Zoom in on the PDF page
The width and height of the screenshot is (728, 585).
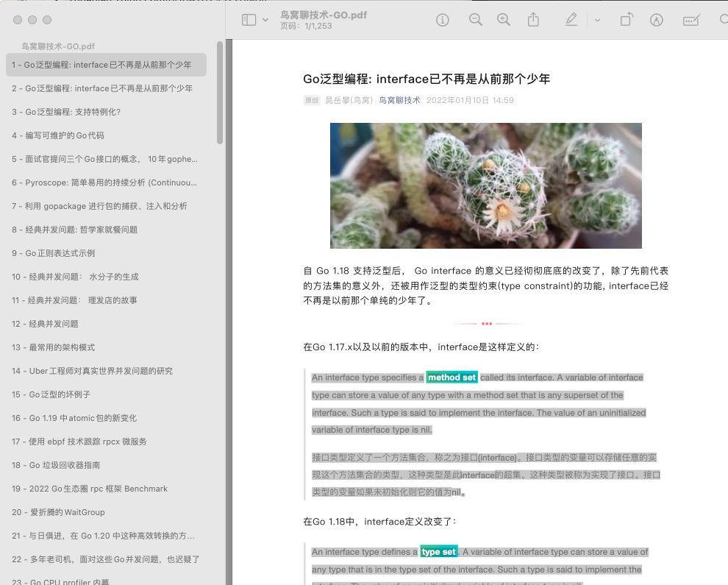pos(504,20)
